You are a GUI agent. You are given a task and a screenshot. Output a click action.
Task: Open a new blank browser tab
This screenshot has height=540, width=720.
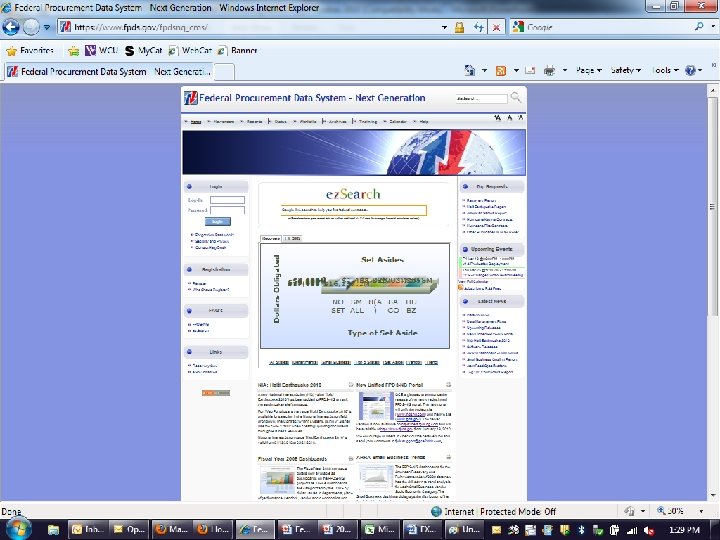[x=225, y=72]
